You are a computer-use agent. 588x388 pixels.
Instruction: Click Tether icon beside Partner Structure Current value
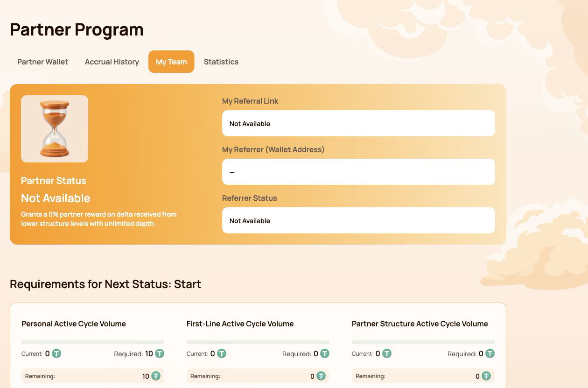click(387, 353)
